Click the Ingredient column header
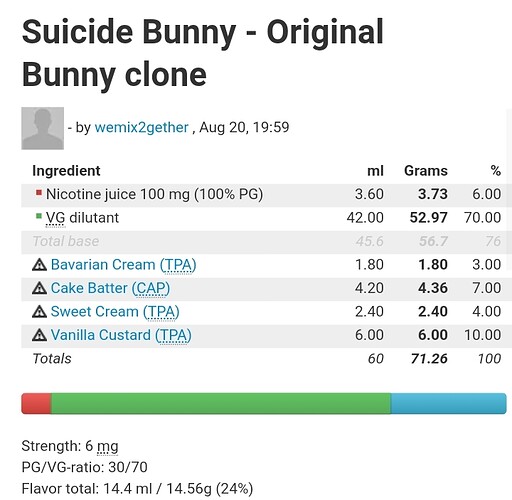512x500 pixels. click(x=66, y=171)
